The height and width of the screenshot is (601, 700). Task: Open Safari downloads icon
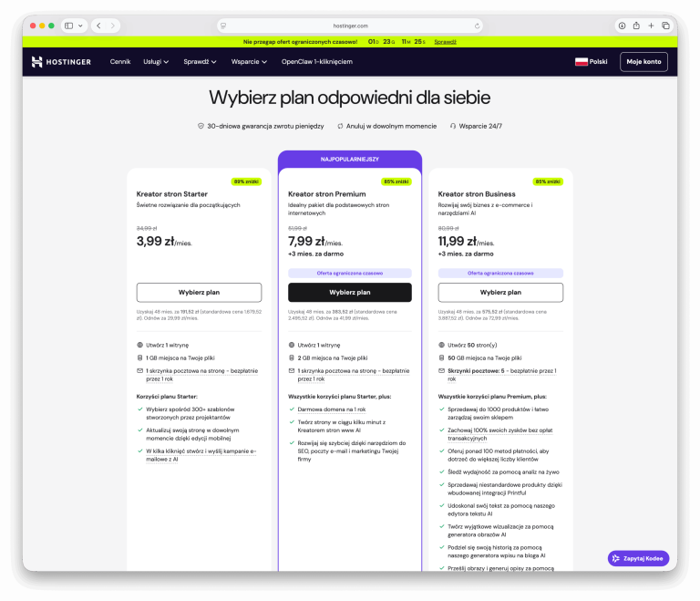[x=623, y=26]
